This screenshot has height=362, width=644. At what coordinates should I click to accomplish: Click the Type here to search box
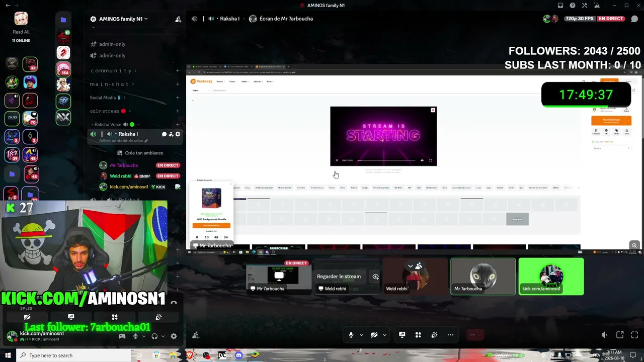73,355
